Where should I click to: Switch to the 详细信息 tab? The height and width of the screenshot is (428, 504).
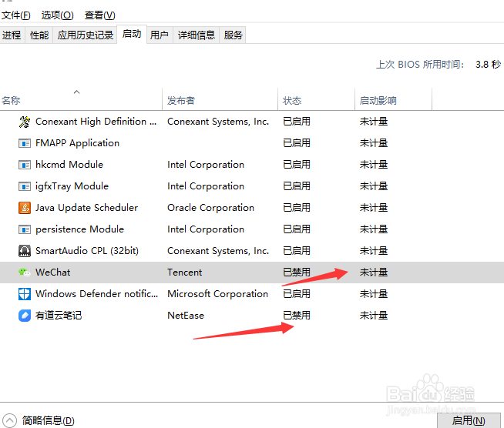(197, 35)
